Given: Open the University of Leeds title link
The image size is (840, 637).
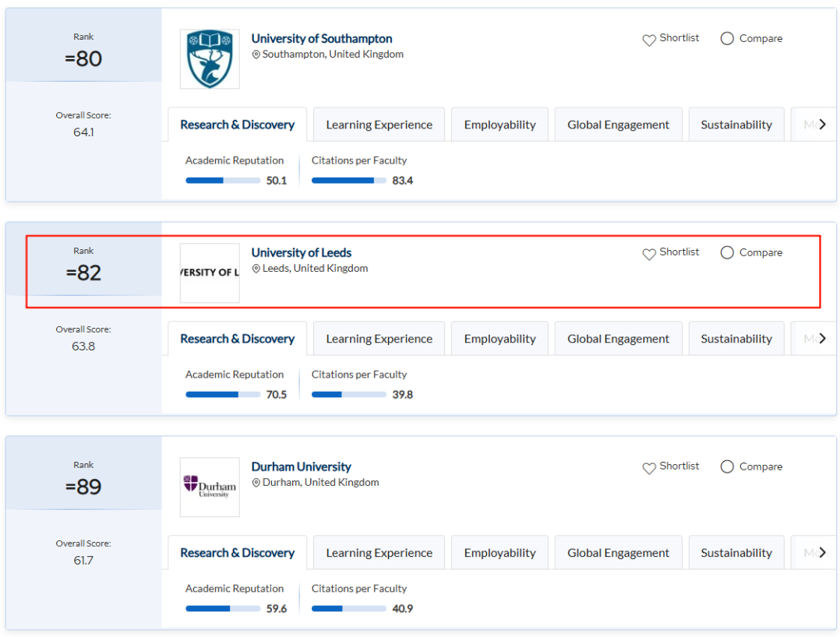Looking at the screenshot, I should [x=301, y=252].
